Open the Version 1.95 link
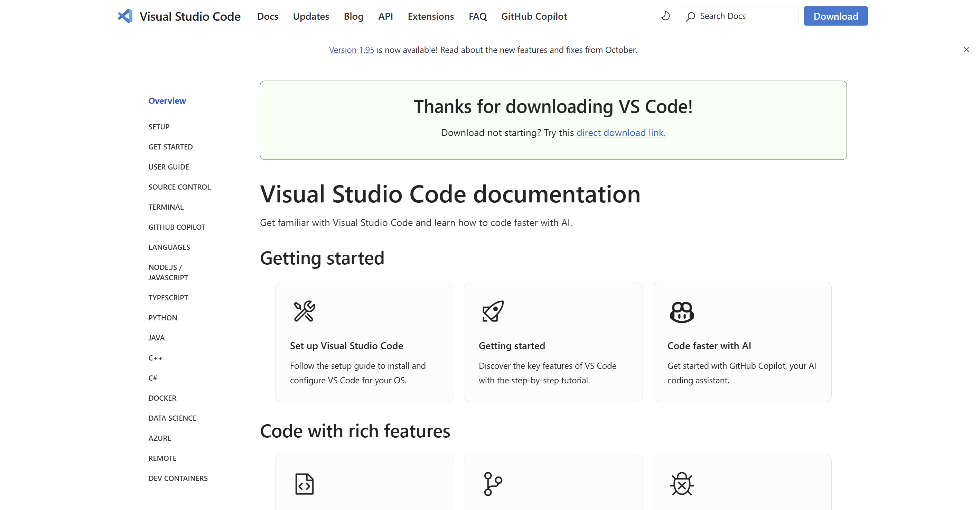 pos(352,50)
